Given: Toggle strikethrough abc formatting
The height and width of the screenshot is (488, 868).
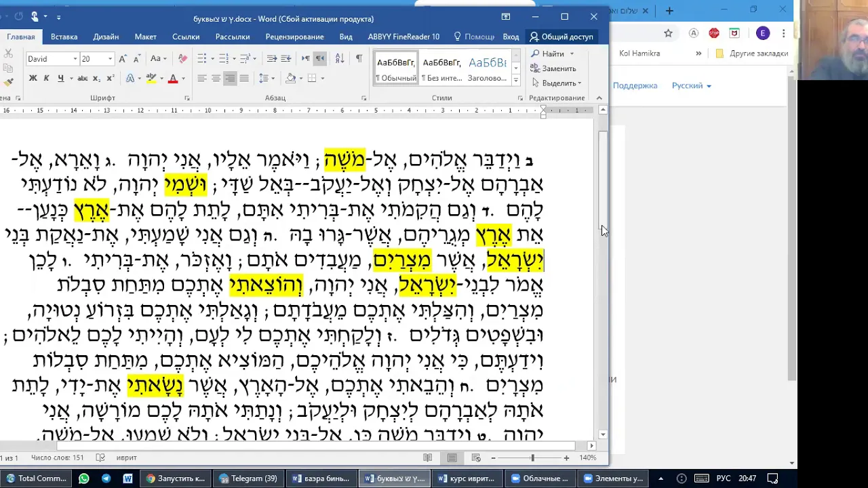Looking at the screenshot, I should click(x=83, y=79).
